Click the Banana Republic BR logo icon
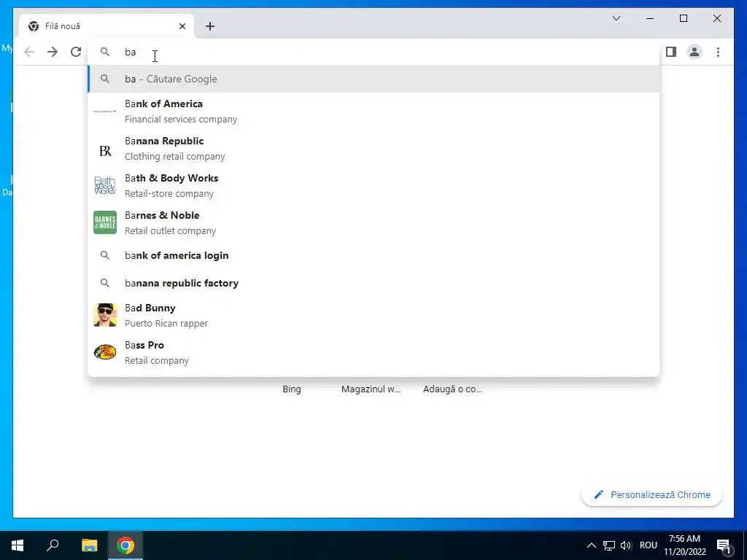 [x=105, y=151]
